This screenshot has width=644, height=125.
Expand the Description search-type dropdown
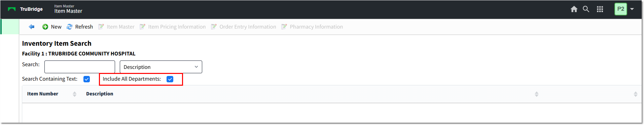(x=161, y=67)
